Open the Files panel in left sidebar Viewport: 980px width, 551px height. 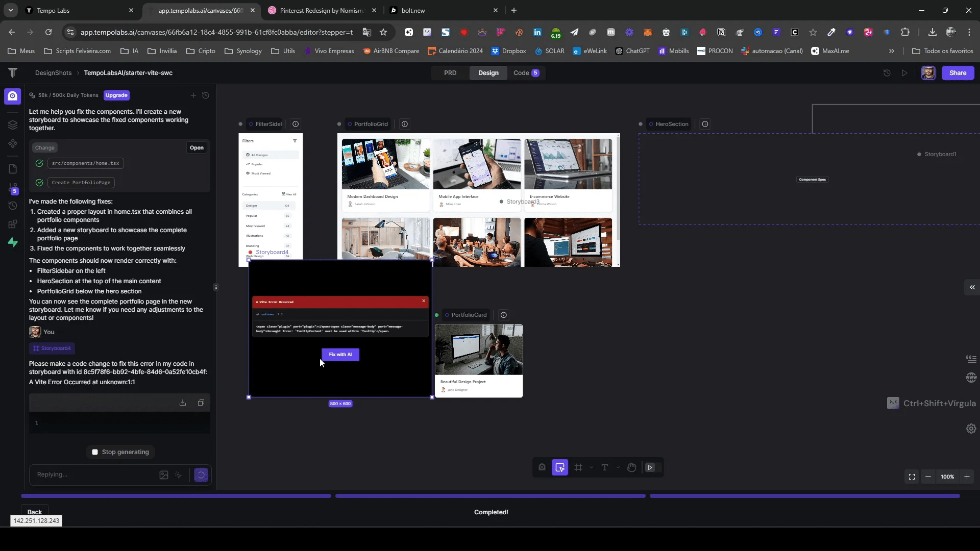tap(13, 169)
